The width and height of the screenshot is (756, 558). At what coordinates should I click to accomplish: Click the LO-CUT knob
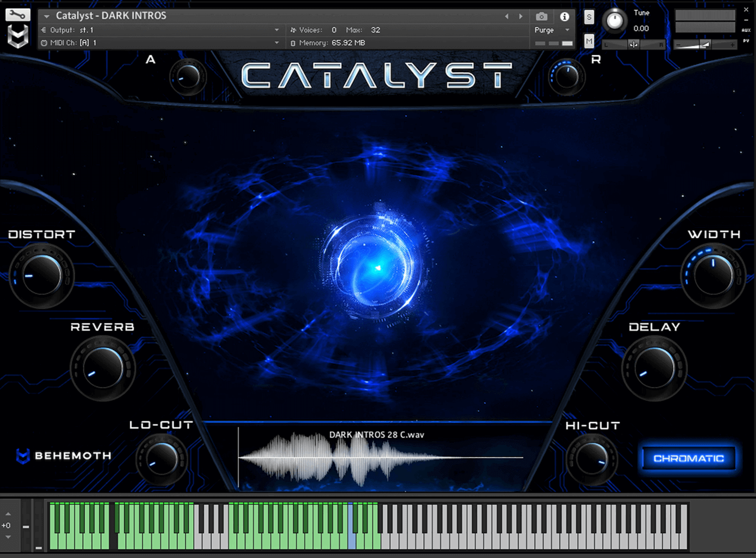coord(162,458)
